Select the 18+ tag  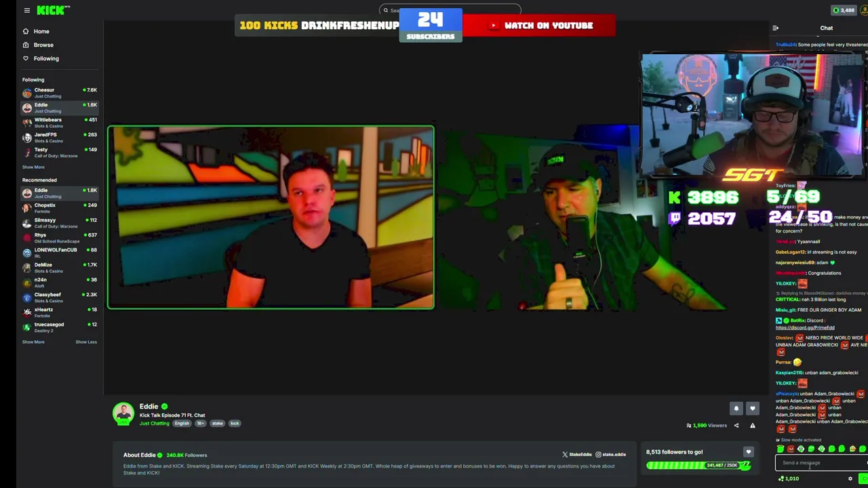click(200, 424)
